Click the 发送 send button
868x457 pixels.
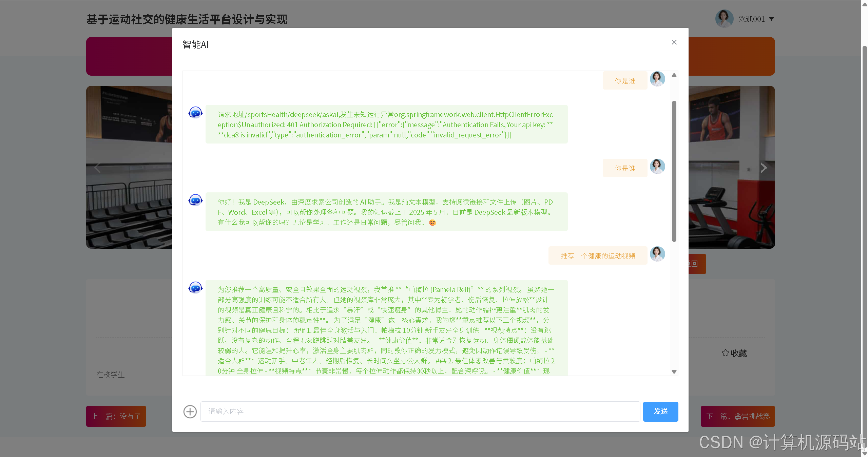660,412
